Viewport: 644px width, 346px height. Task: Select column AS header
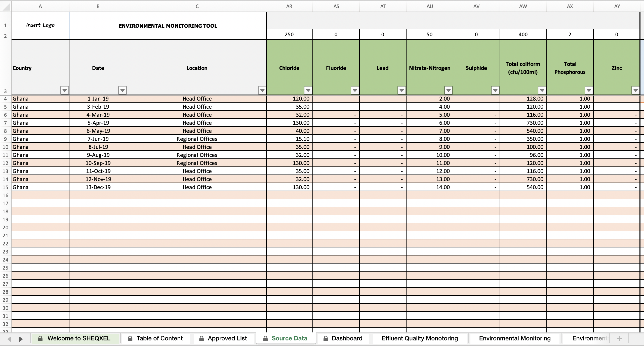tap(336, 7)
